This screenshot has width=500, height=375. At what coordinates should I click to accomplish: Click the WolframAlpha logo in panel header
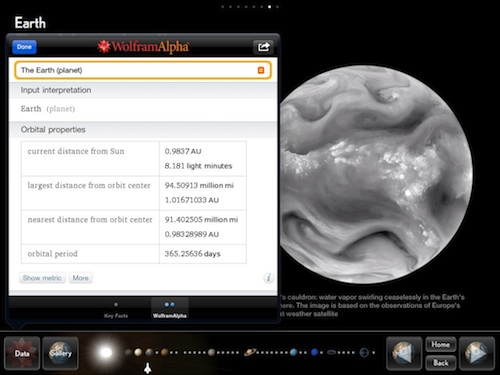[143, 47]
